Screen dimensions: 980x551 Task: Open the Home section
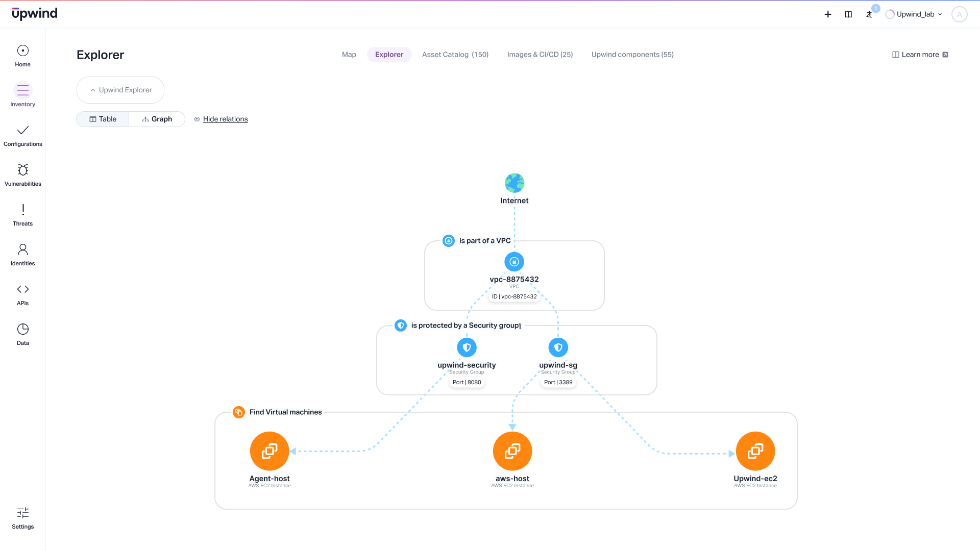pyautogui.click(x=23, y=56)
